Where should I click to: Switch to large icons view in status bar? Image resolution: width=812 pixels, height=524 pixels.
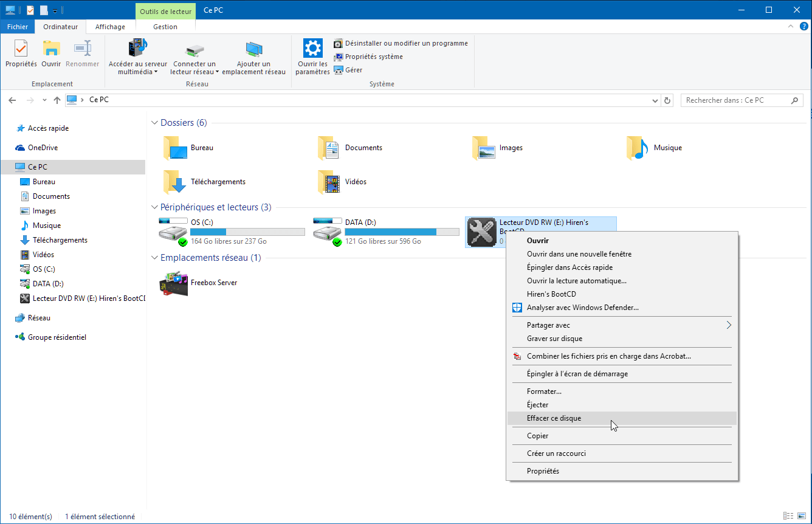(800, 517)
